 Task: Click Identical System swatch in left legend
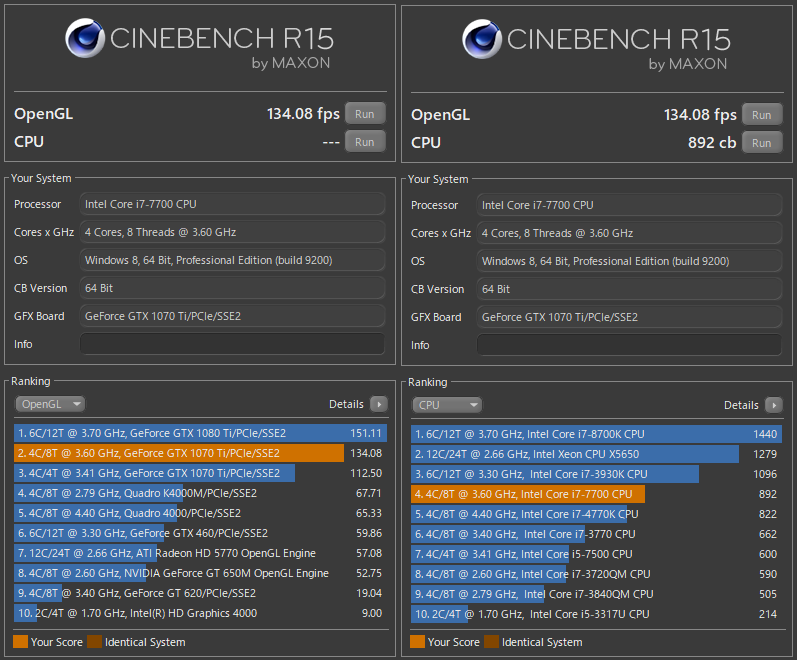click(95, 642)
